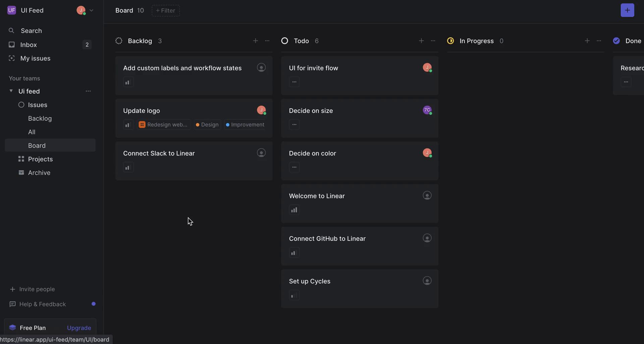Click the In Progress status icon
Image resolution: width=644 pixels, height=344 pixels.
450,41
